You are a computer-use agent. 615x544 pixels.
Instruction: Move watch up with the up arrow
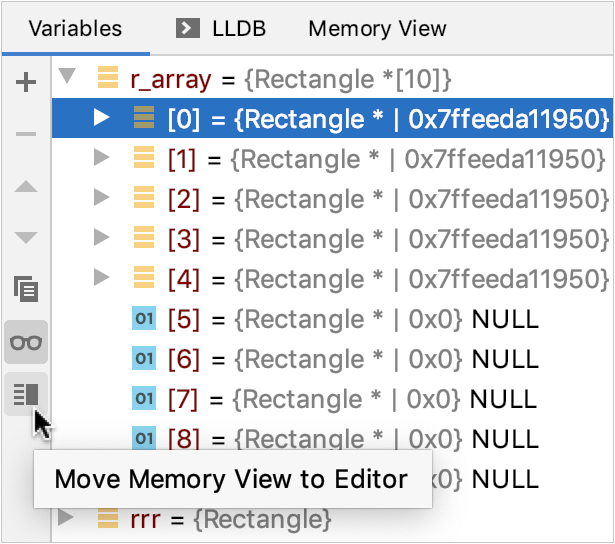tap(27, 187)
